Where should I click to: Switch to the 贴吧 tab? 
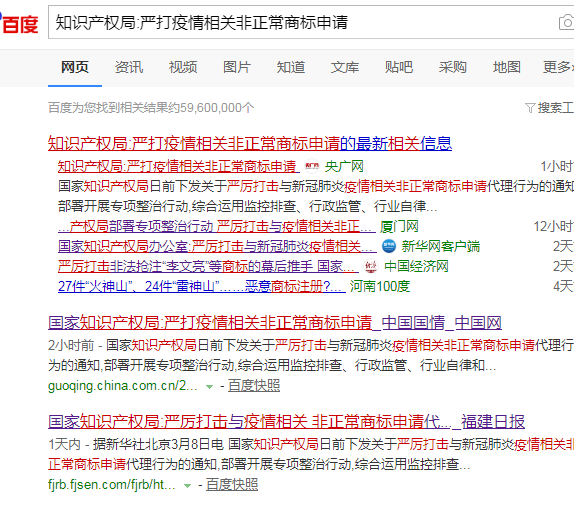click(399, 67)
